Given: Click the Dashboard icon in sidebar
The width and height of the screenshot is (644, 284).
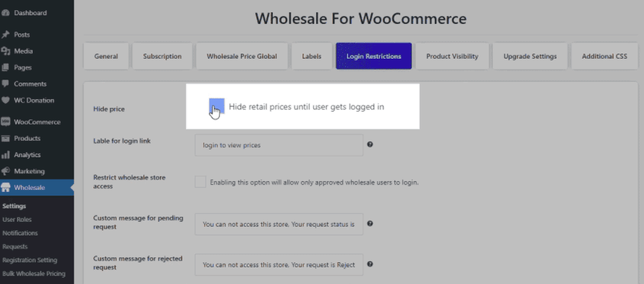Looking at the screenshot, I should pyautogui.click(x=5, y=13).
